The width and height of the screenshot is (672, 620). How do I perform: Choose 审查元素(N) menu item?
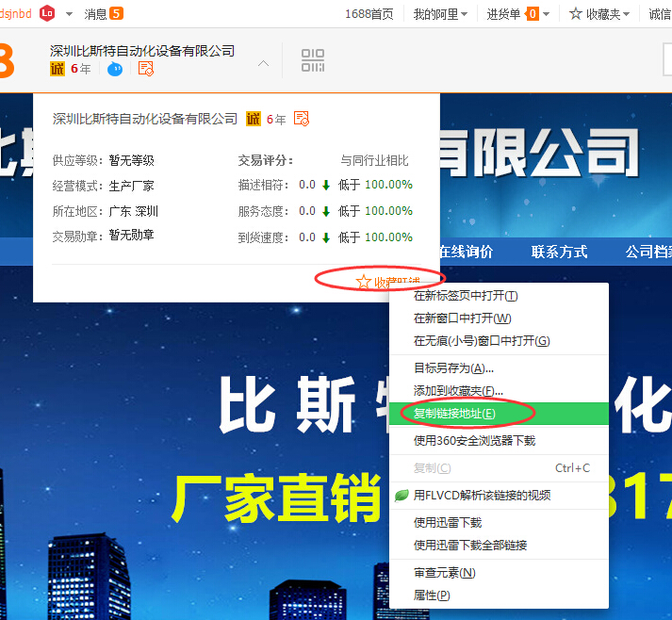[x=499, y=573]
